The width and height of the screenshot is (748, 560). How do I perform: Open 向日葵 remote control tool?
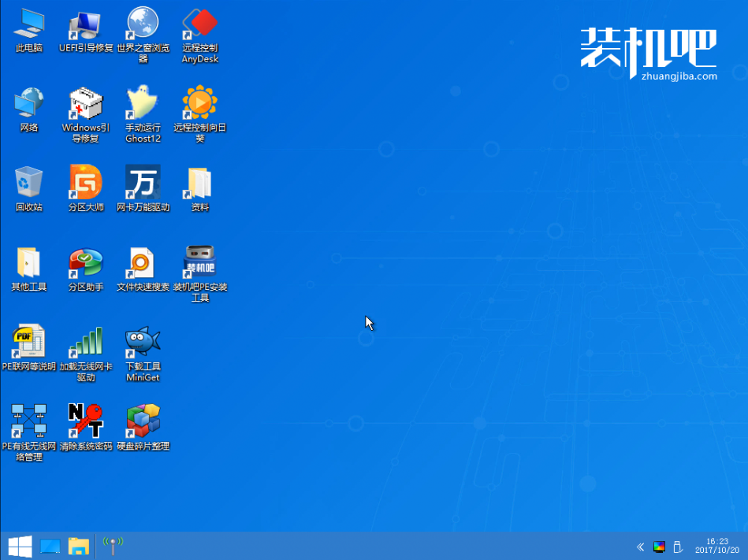(199, 102)
